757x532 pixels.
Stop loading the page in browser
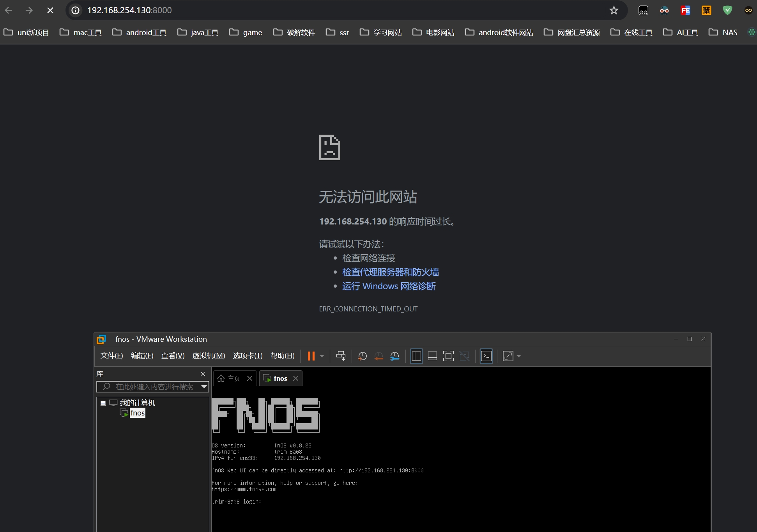tap(50, 11)
